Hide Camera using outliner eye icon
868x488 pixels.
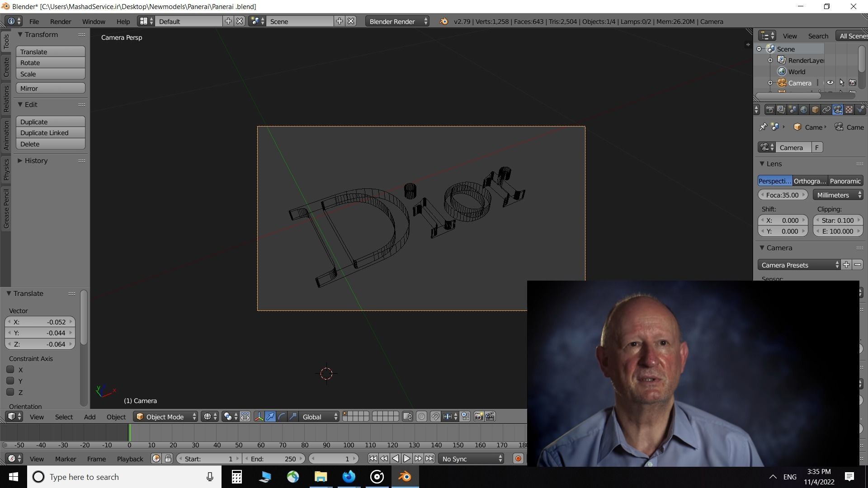pyautogui.click(x=830, y=83)
